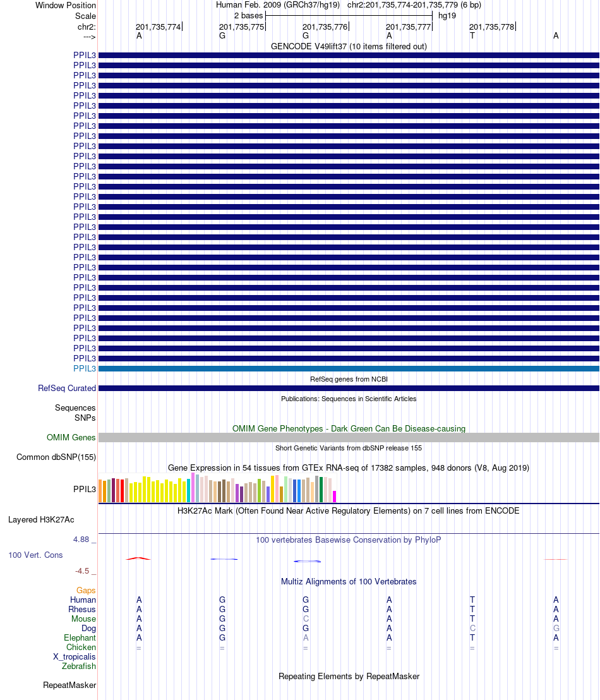Click the Layered H3K27Ac label
This screenshot has width=600, height=700.
(x=41, y=520)
